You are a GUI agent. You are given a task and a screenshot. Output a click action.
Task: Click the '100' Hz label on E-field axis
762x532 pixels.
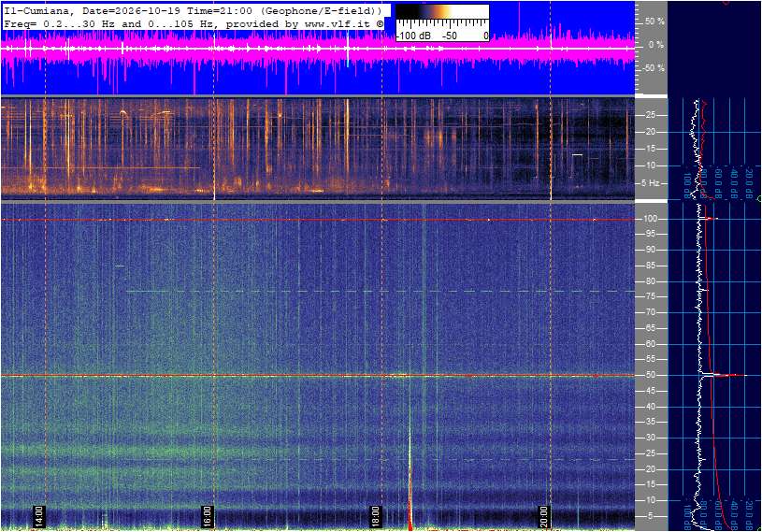[651, 219]
